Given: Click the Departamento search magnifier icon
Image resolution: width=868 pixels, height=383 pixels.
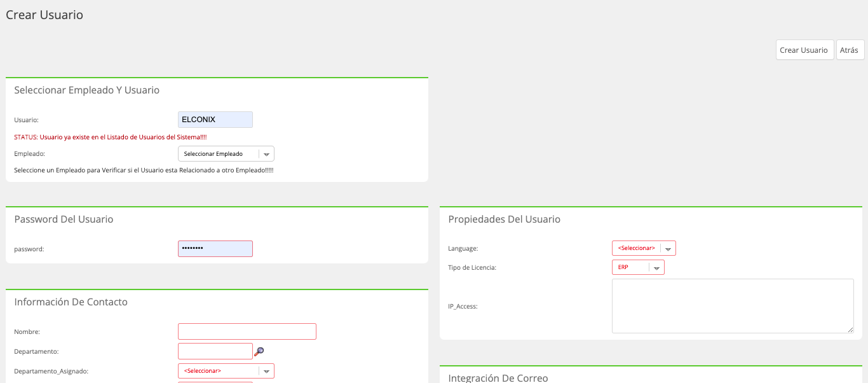Looking at the screenshot, I should (259, 351).
